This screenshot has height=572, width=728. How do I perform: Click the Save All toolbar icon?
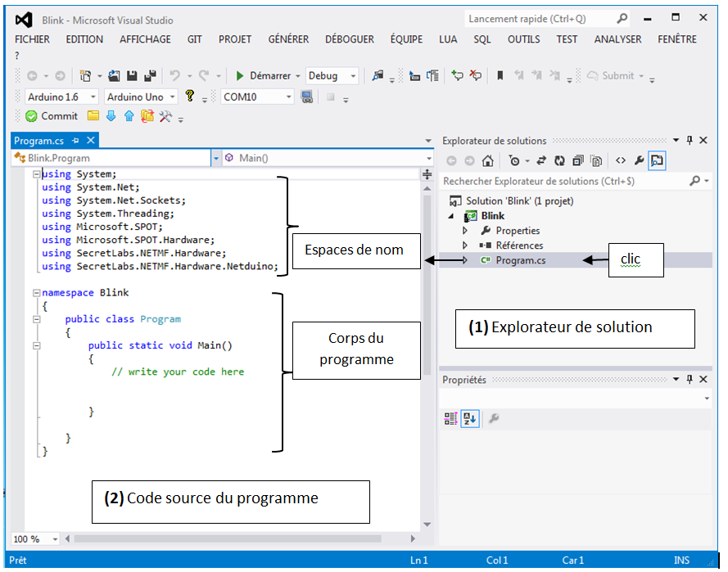tap(150, 75)
